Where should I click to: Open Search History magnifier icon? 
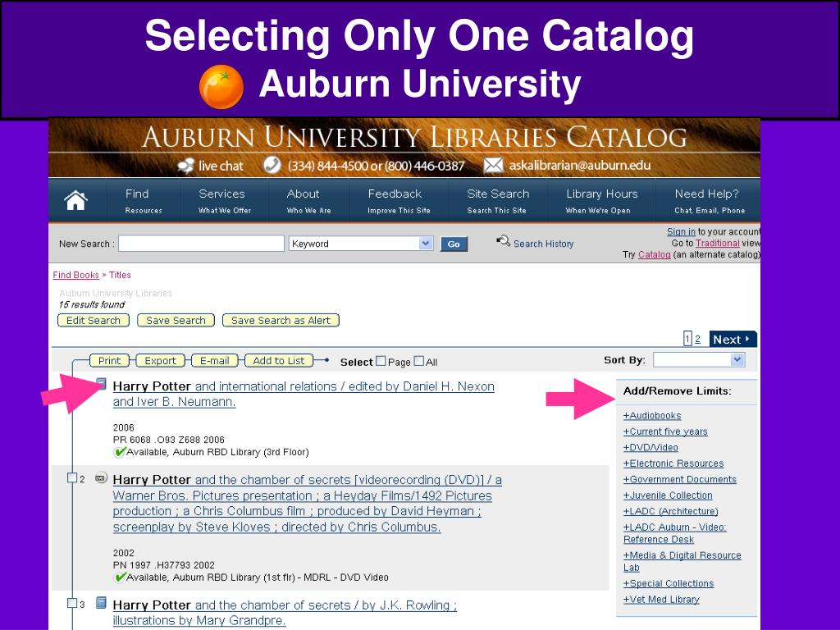(x=503, y=241)
